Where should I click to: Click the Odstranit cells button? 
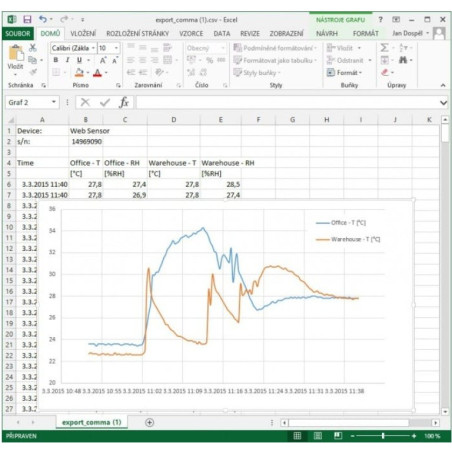(349, 60)
